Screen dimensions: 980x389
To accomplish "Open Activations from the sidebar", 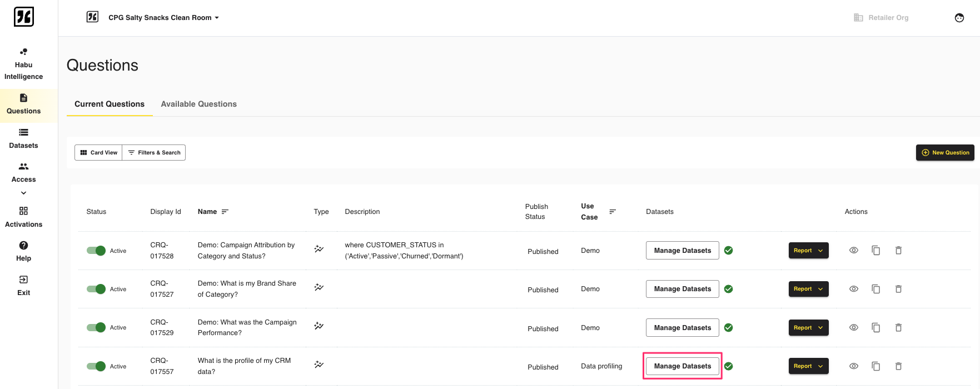I will 23,217.
